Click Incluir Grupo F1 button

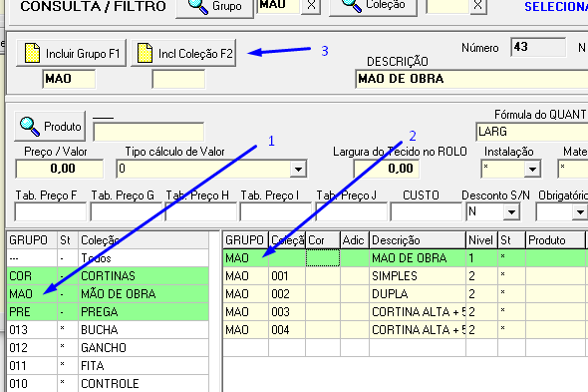pyautogui.click(x=71, y=53)
